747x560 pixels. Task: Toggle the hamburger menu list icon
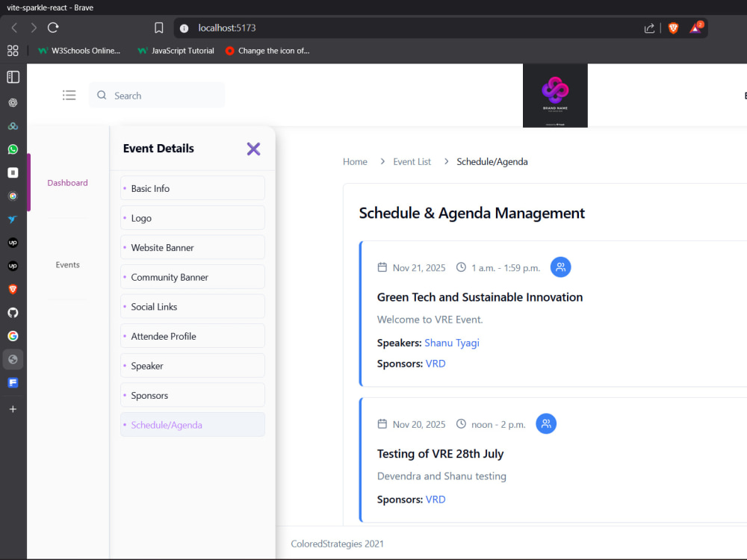(x=69, y=96)
